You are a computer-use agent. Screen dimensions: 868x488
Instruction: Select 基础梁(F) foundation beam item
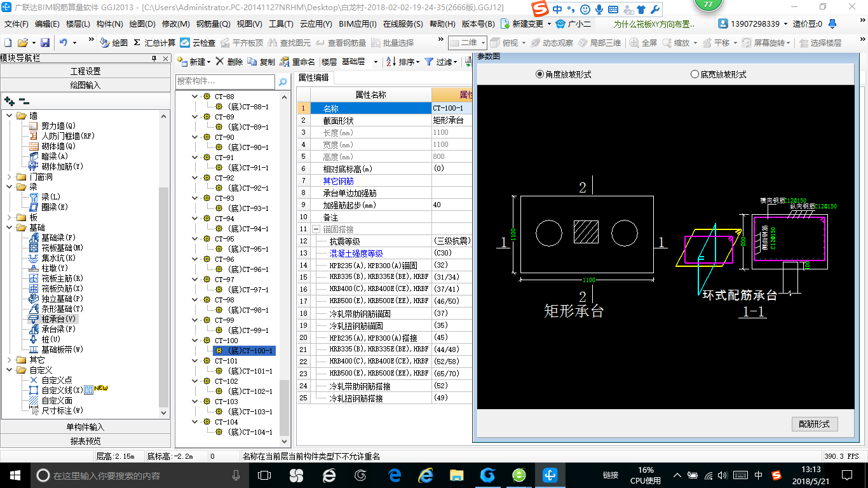pyautogui.click(x=53, y=238)
